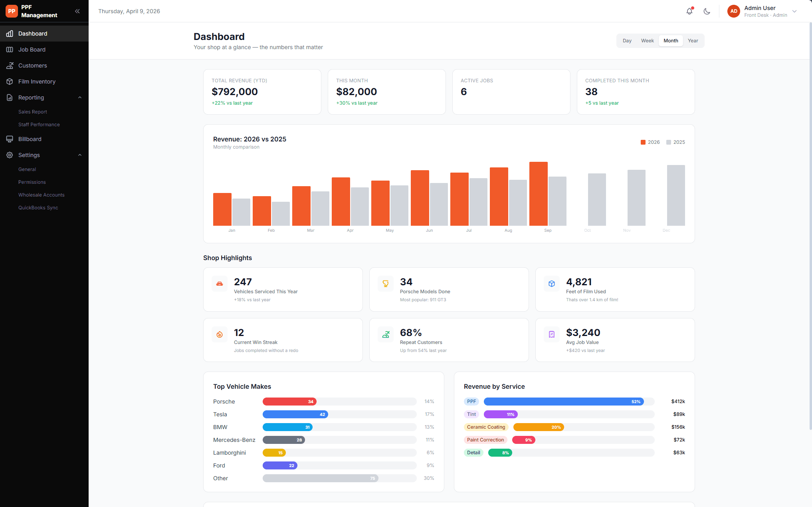
Task: Open Film Inventory via its sidebar icon
Action: [10, 82]
